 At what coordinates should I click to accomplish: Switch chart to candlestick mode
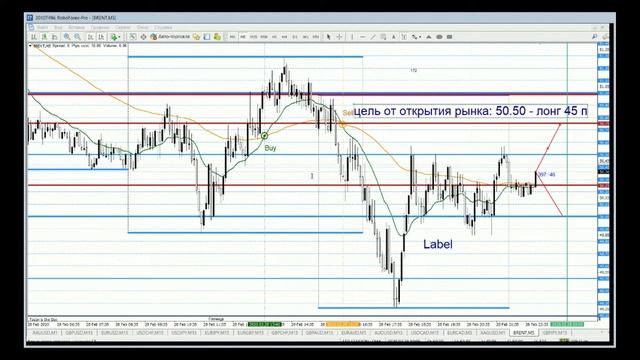coord(44,37)
